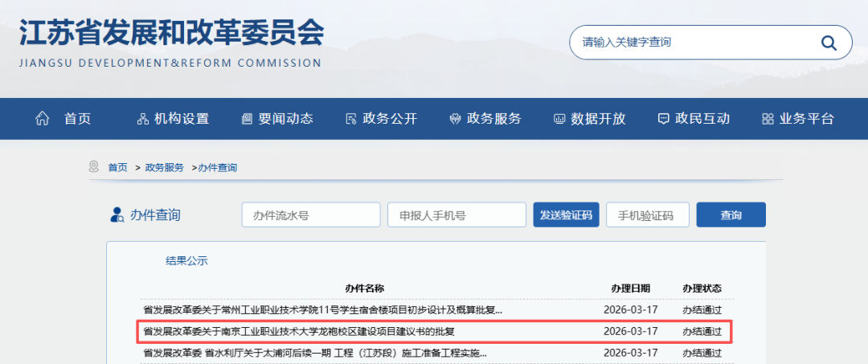Image resolution: width=868 pixels, height=364 pixels.
Task: Click the home icon beside 首页
Action: coord(43,119)
